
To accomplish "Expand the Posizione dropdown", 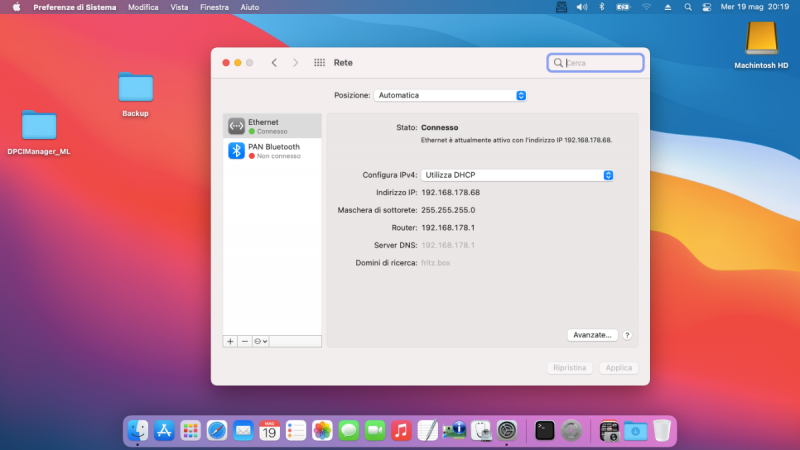I will click(x=450, y=95).
